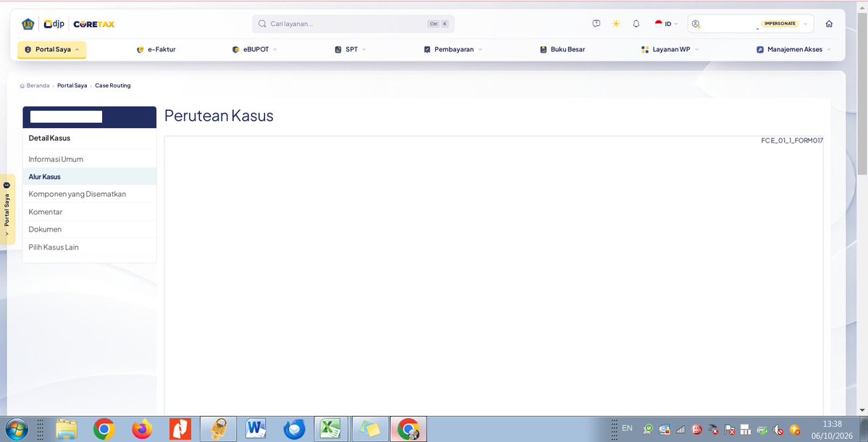Toggle the sun theme switch
Viewport: 868px width, 442px height.
[616, 24]
